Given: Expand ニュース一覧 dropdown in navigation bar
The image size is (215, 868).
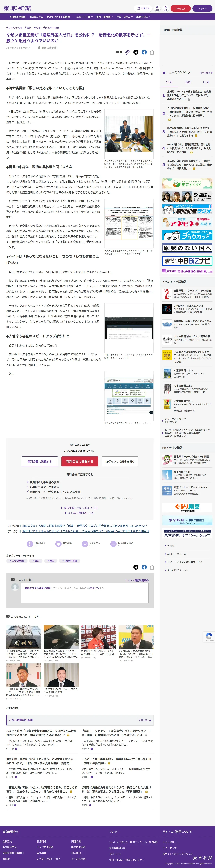Looking at the screenshot, I should (84, 17).
